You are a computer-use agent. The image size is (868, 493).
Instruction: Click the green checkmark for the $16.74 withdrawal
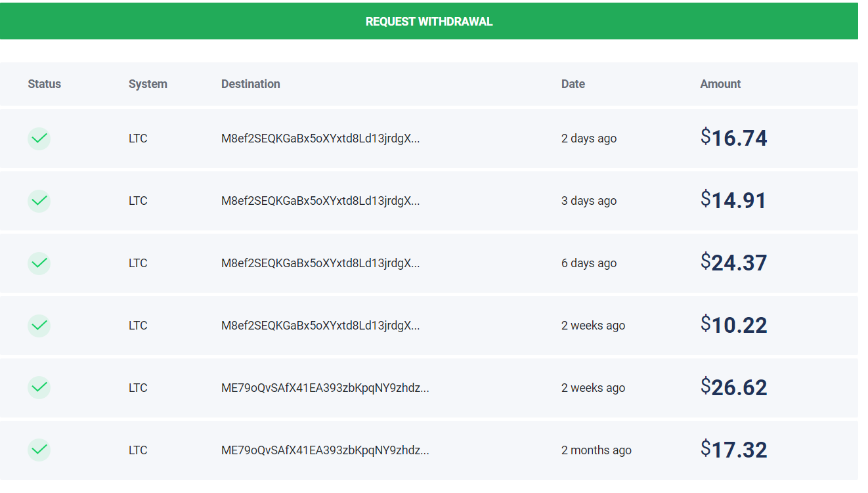tap(39, 139)
